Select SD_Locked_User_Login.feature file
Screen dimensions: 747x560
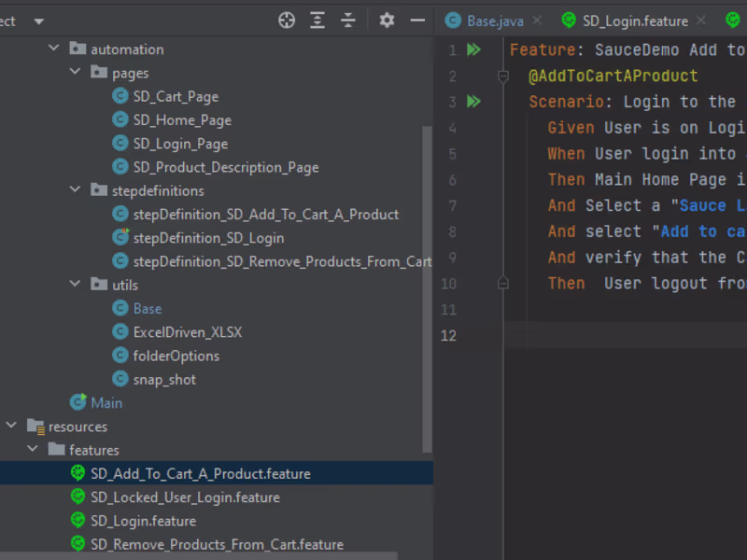pos(185,497)
